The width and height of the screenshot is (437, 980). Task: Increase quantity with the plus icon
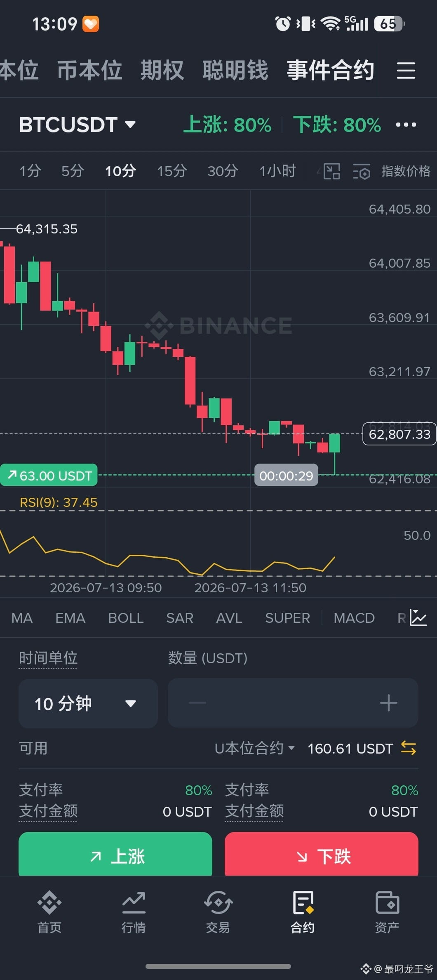pos(388,703)
